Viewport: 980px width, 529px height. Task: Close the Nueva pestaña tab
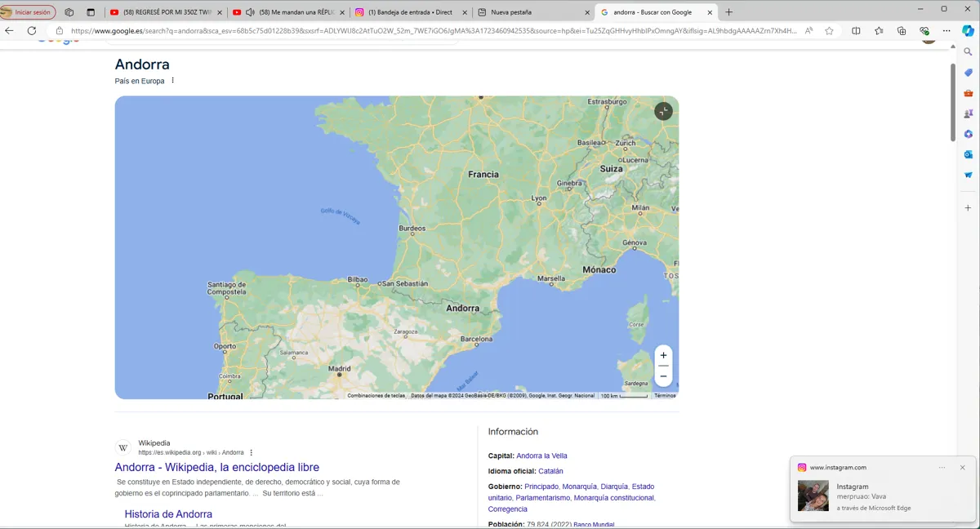[x=587, y=12]
